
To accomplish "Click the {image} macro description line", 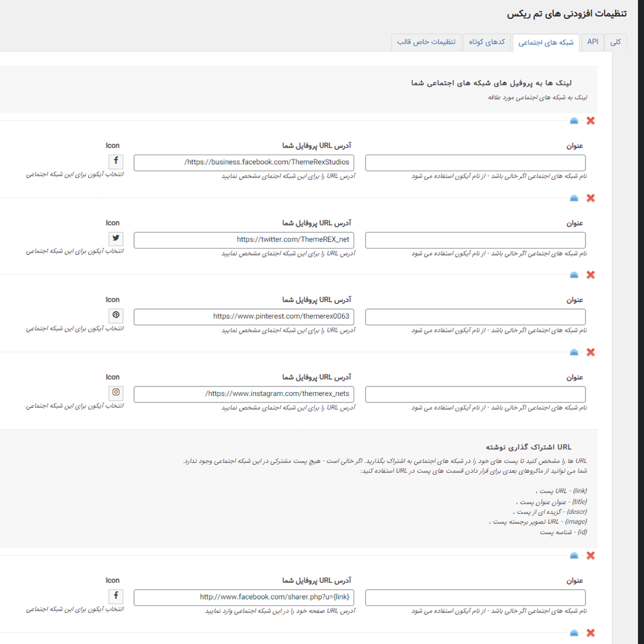I will tap(538, 522).
